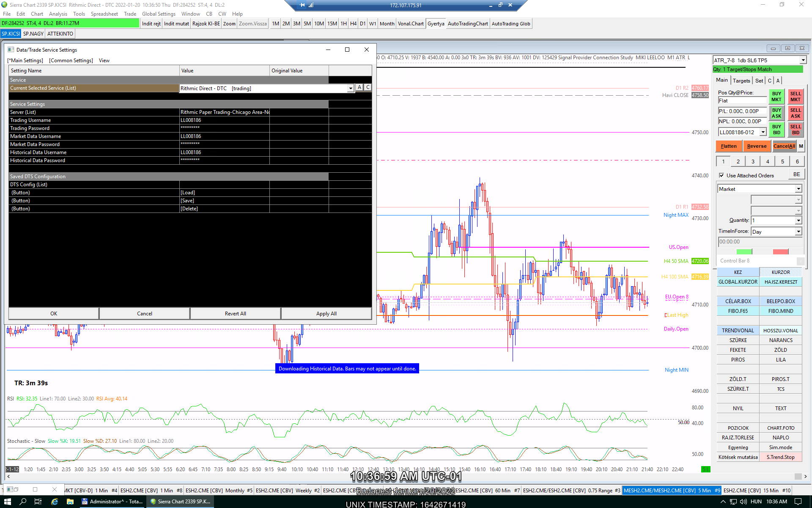Select quantity preset 6

797,161
